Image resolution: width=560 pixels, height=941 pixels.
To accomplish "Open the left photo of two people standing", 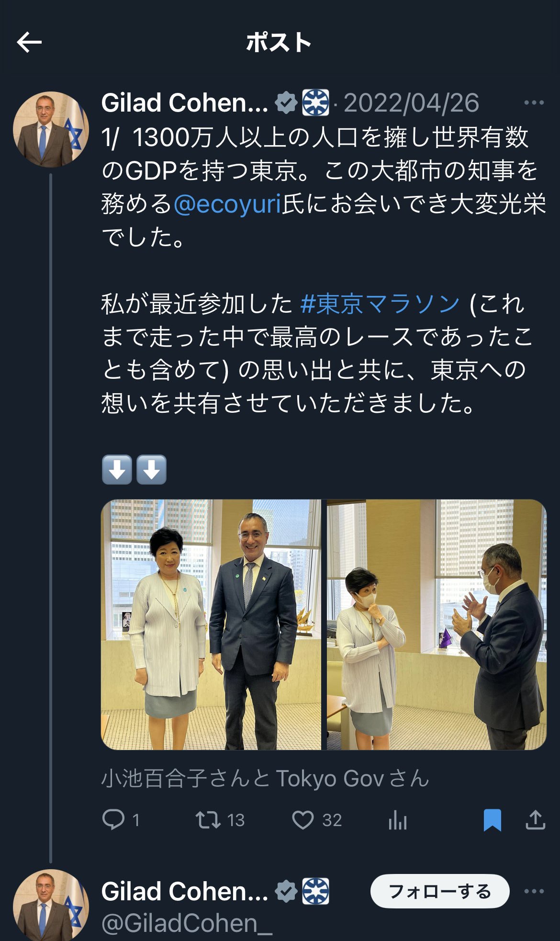I will pyautogui.click(x=211, y=624).
